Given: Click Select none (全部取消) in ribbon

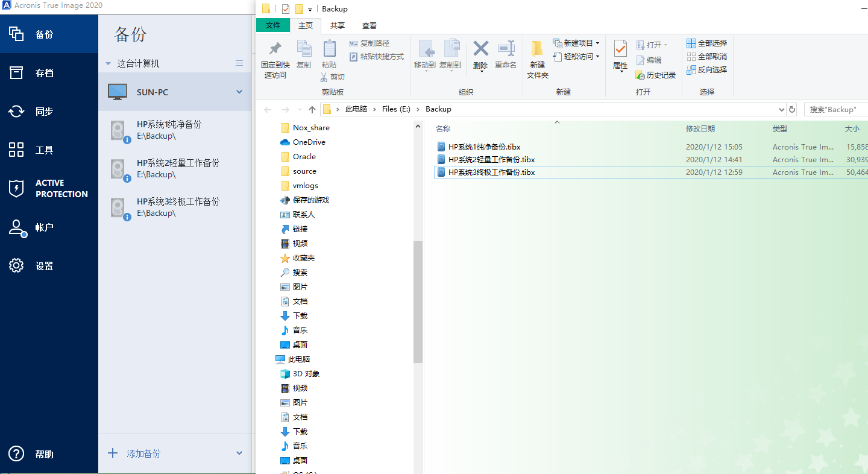Looking at the screenshot, I should point(707,57).
